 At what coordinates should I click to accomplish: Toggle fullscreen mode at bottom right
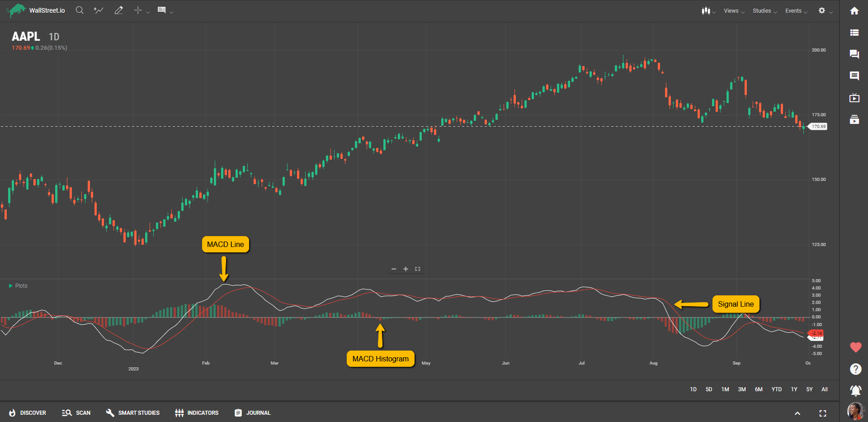pos(823,413)
